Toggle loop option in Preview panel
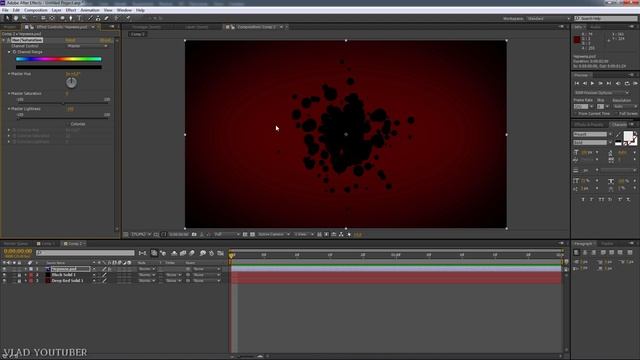 click(627, 83)
